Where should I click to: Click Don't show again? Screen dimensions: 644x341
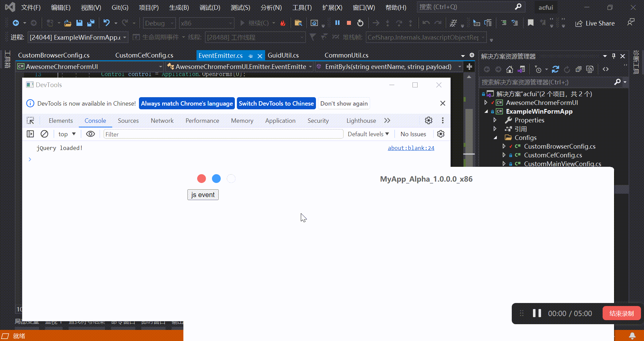tap(344, 103)
